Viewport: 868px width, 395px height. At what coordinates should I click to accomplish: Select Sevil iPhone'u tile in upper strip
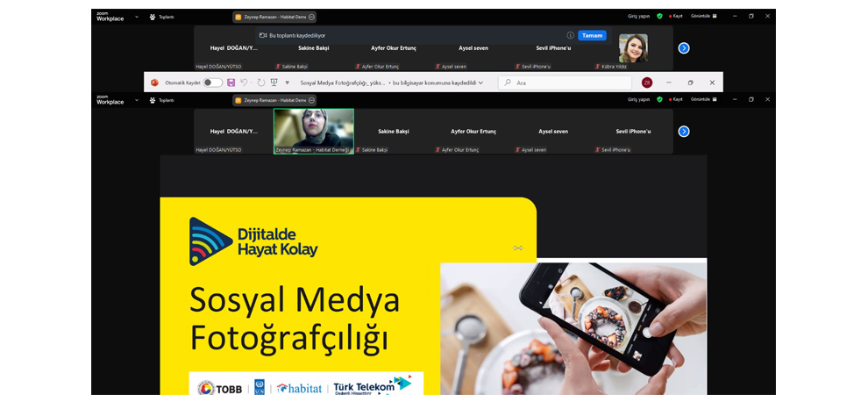pyautogui.click(x=553, y=48)
